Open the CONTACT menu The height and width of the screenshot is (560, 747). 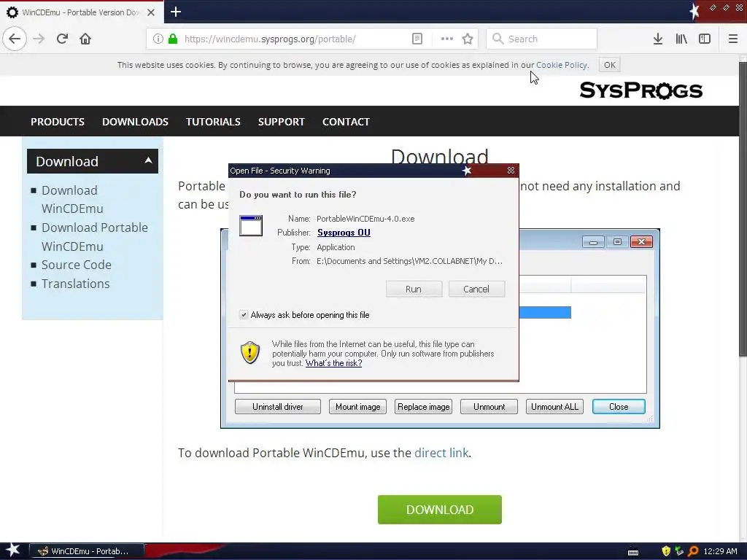tap(346, 122)
